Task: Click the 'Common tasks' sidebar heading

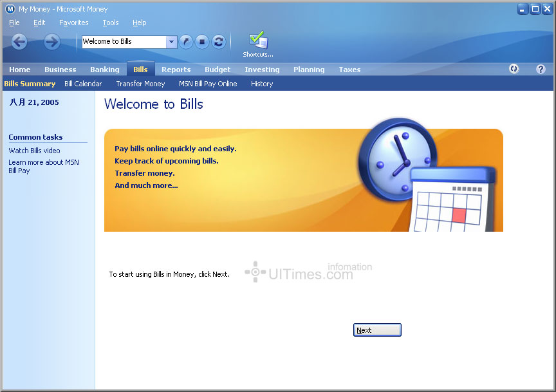Action: coord(35,137)
